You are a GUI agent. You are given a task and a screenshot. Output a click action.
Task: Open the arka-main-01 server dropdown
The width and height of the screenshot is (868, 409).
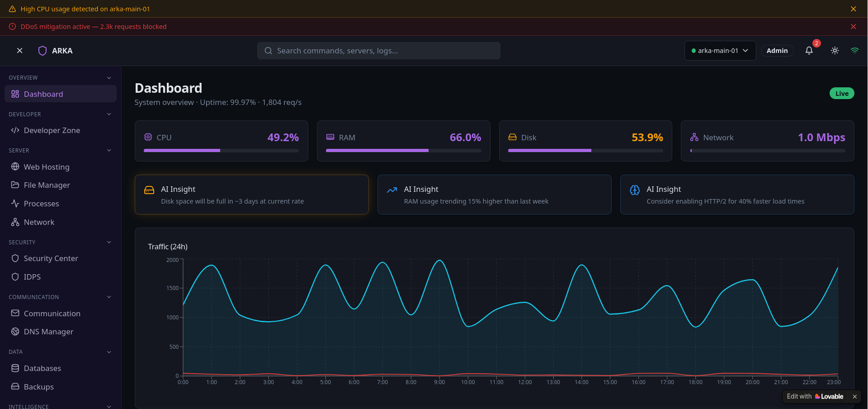click(x=720, y=51)
